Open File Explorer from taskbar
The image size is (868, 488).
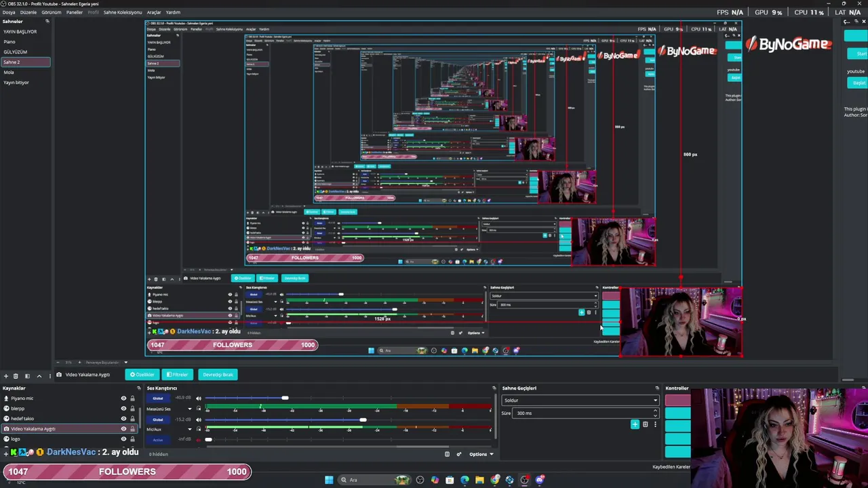[x=479, y=480]
